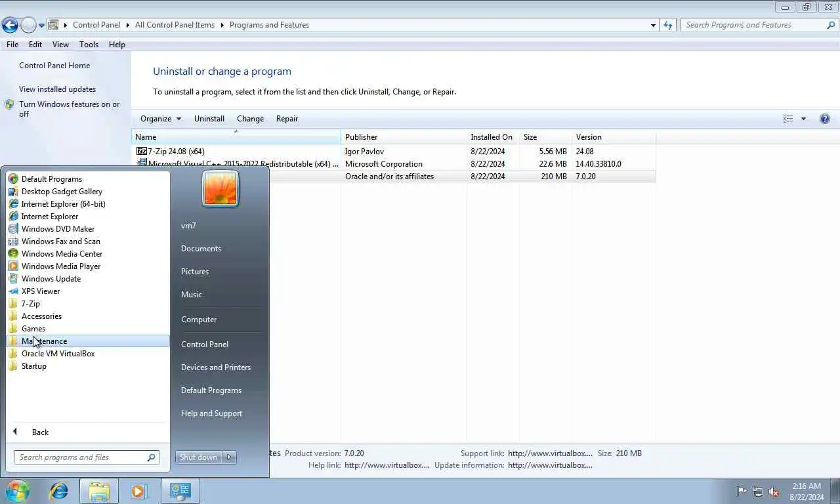Sort by the Publisher column

coord(404,136)
